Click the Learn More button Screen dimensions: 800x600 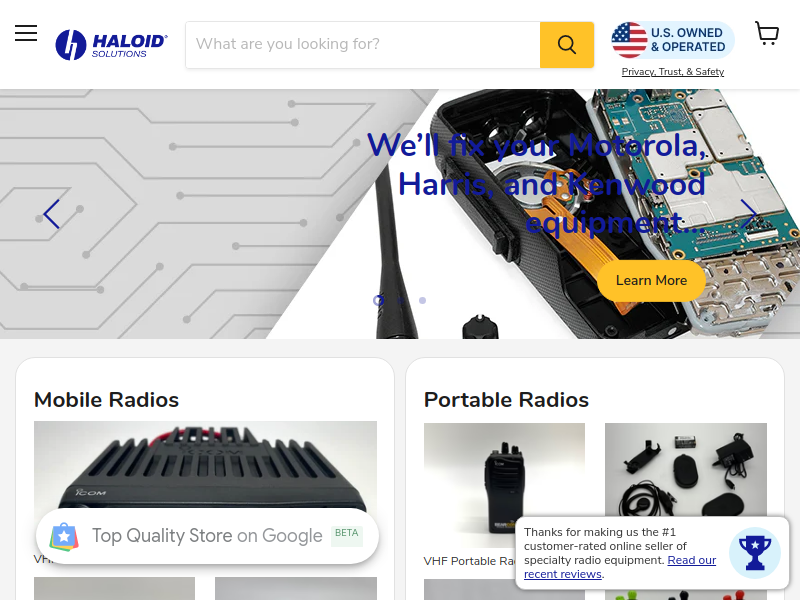[652, 281]
